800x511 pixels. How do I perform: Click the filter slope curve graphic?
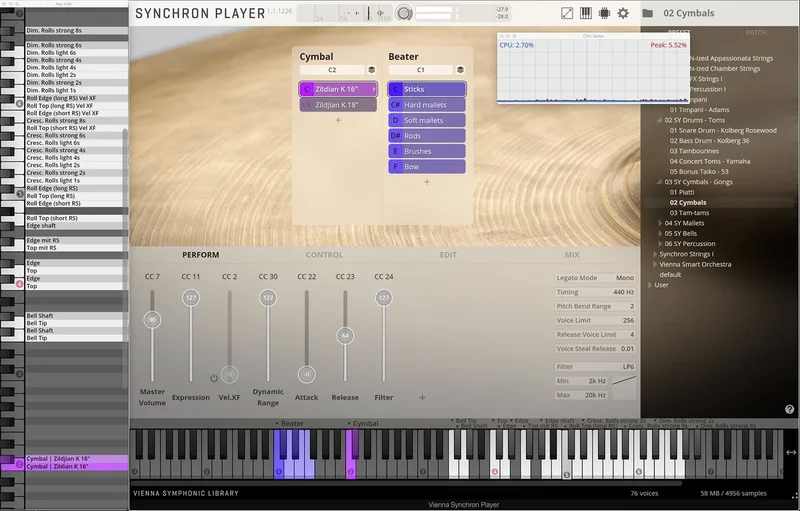(624, 380)
